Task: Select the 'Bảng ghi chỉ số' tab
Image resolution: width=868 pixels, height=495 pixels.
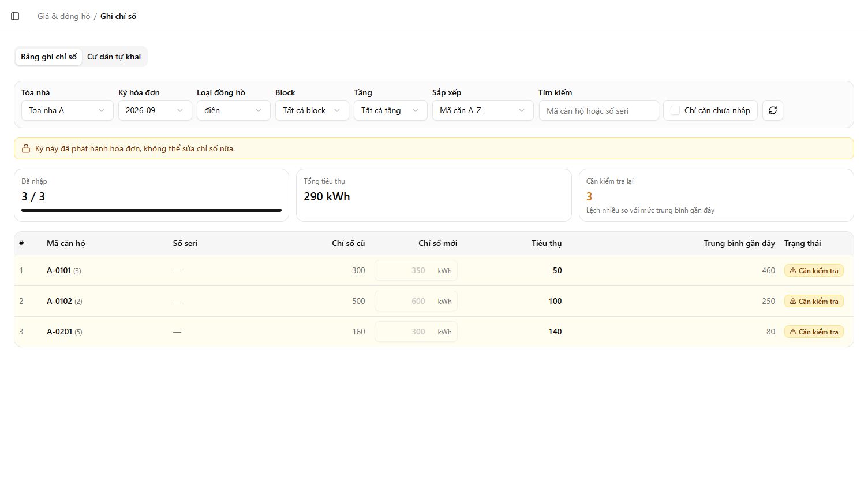Action: click(48, 57)
